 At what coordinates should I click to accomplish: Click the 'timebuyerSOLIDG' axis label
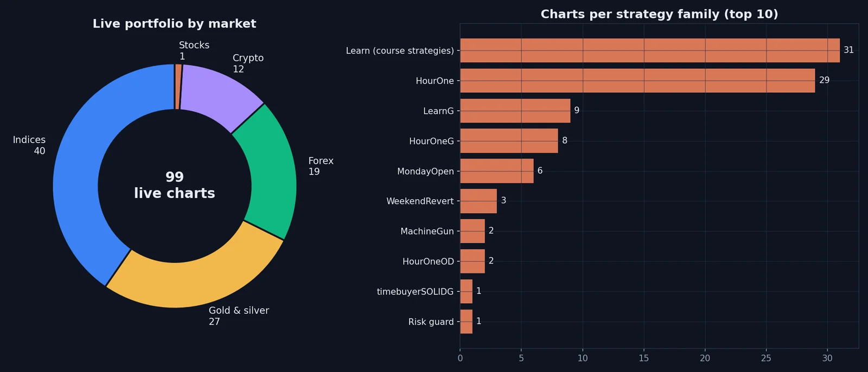[x=415, y=292]
